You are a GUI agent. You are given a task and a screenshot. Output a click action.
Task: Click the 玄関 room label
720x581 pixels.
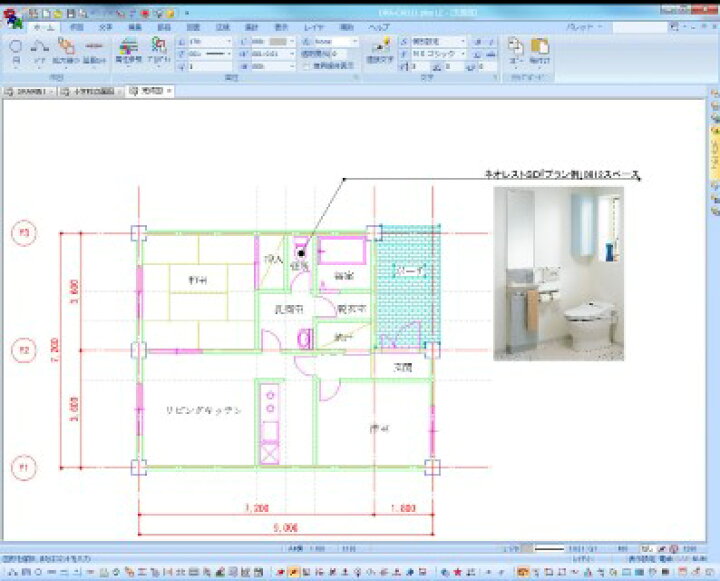point(402,367)
